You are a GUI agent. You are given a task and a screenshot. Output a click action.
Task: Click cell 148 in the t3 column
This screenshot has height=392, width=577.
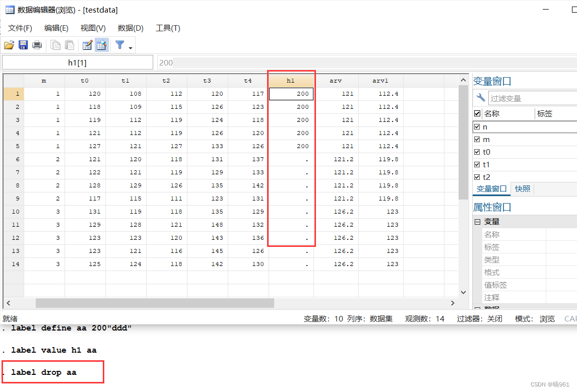pos(208,225)
